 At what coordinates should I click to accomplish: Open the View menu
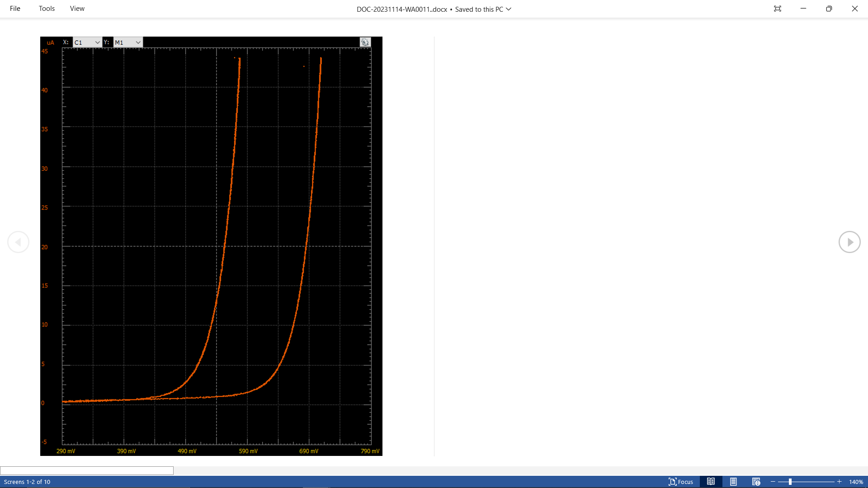click(76, 8)
